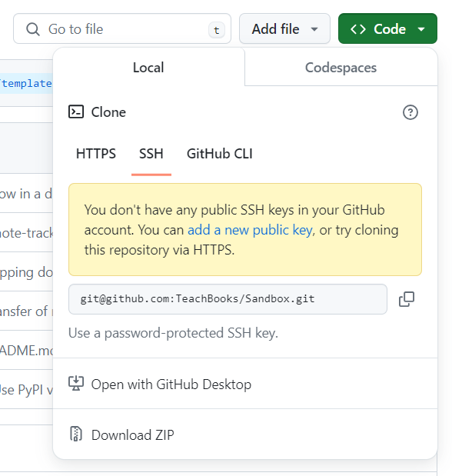Click the angle brackets icon on Code button
Image resolution: width=452 pixels, height=476 pixels.
358,29
